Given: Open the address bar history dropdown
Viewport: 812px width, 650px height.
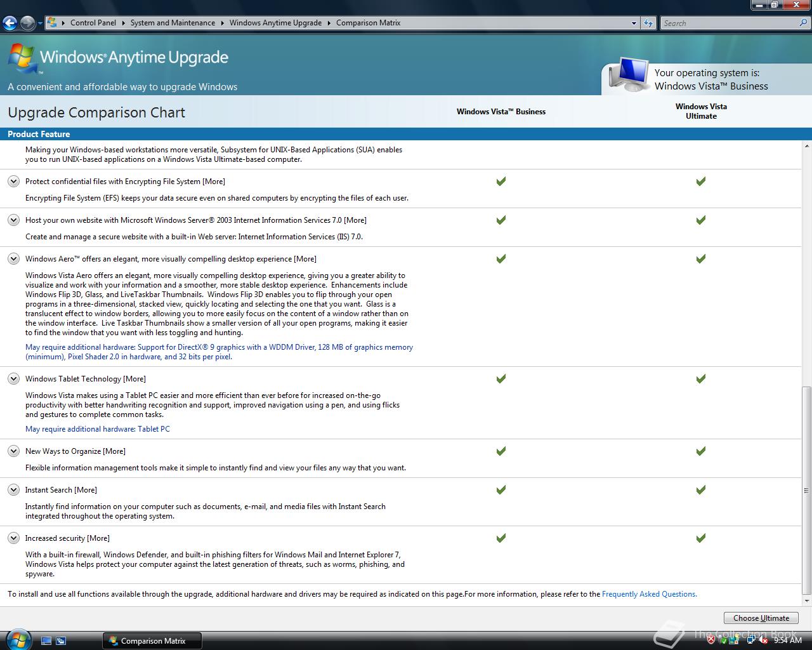Looking at the screenshot, I should coord(634,23).
